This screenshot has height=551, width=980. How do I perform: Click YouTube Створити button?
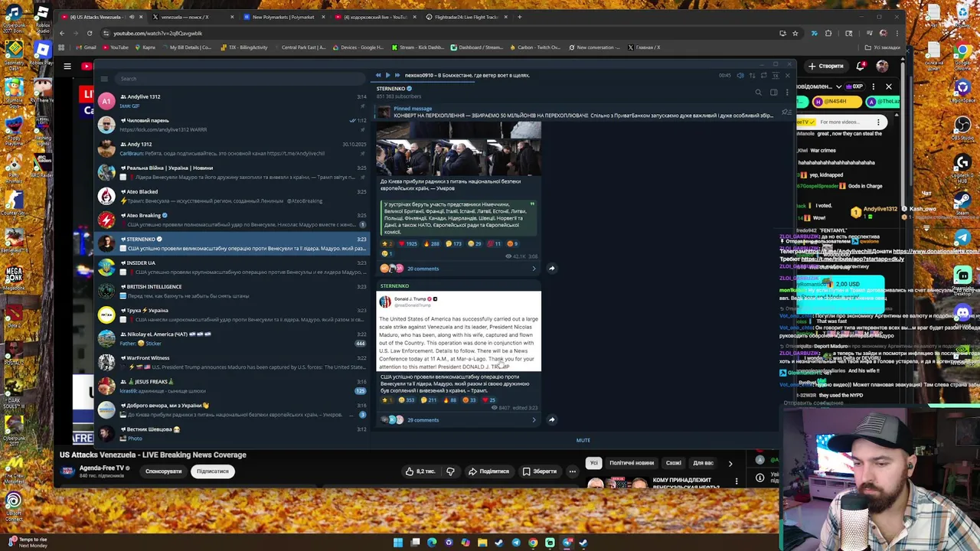click(x=826, y=67)
